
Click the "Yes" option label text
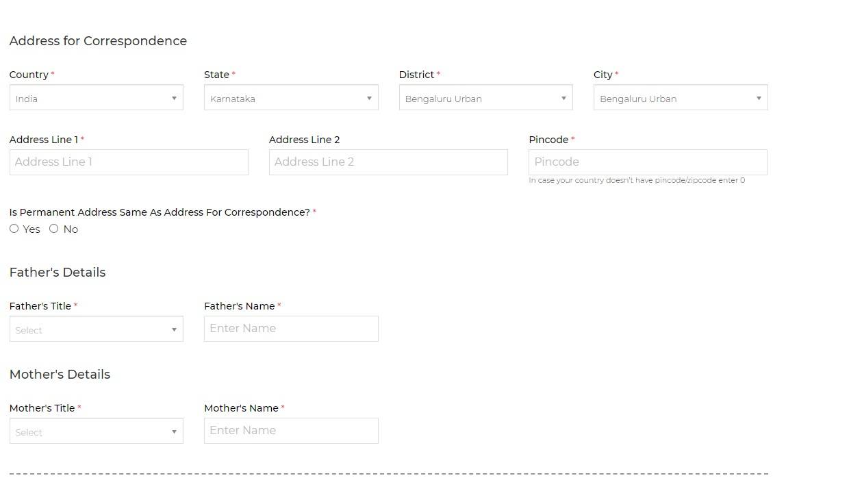[31, 229]
